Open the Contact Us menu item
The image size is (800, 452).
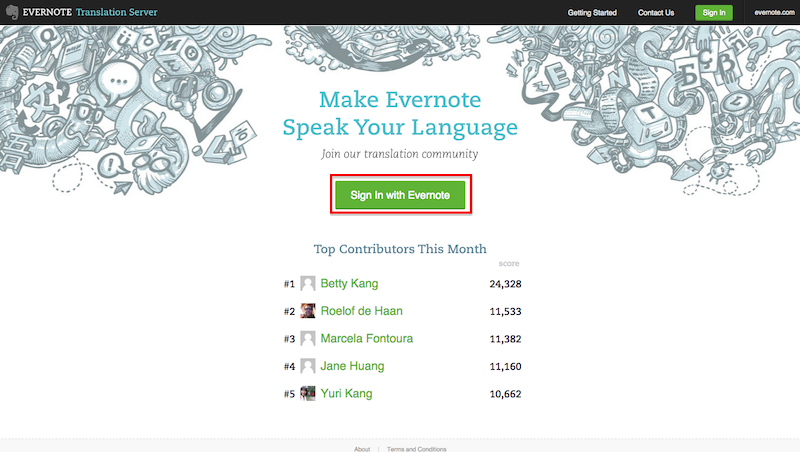pos(656,13)
